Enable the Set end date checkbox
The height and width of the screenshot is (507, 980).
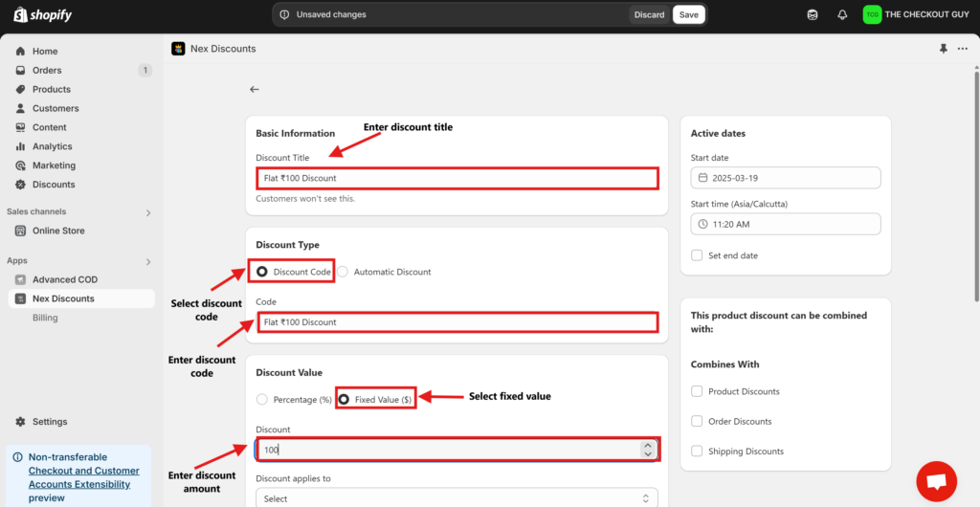click(697, 255)
